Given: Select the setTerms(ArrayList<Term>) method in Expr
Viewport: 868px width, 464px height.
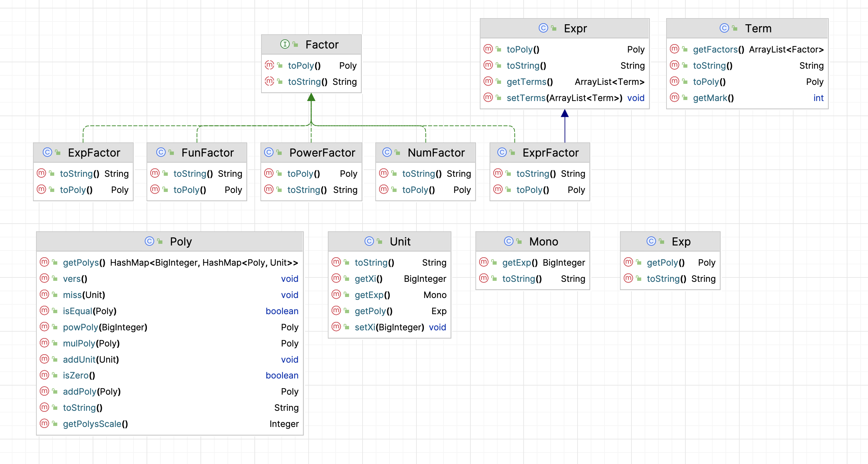Looking at the screenshot, I should (x=564, y=98).
